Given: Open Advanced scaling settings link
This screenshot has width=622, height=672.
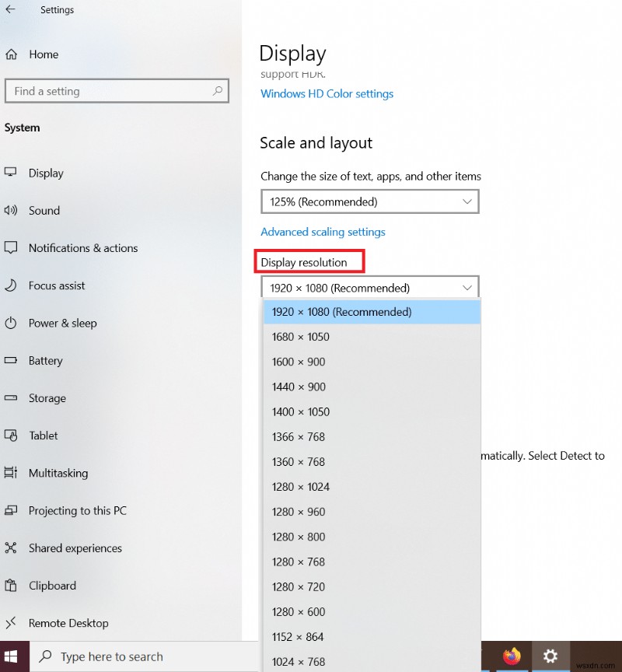Looking at the screenshot, I should coord(323,232).
